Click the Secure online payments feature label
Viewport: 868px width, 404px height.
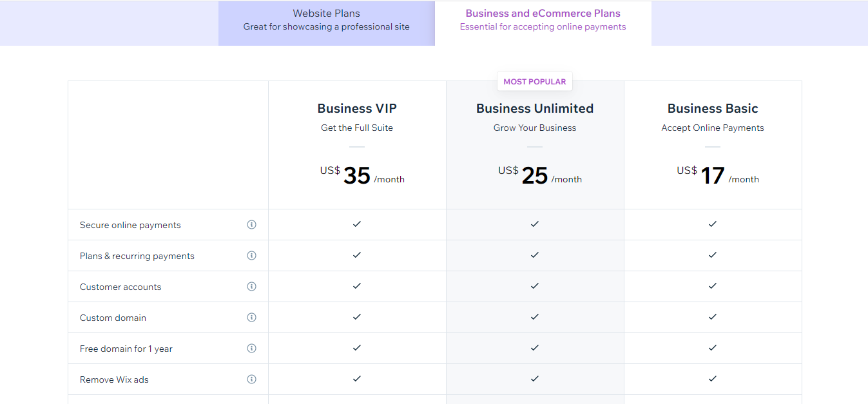click(130, 225)
